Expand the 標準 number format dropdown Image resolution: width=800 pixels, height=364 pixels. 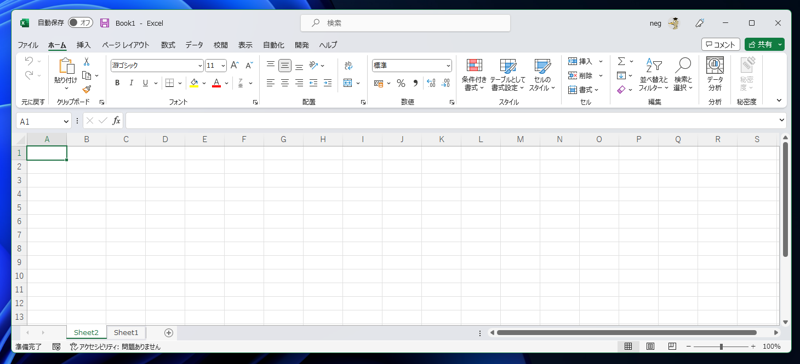[448, 66]
